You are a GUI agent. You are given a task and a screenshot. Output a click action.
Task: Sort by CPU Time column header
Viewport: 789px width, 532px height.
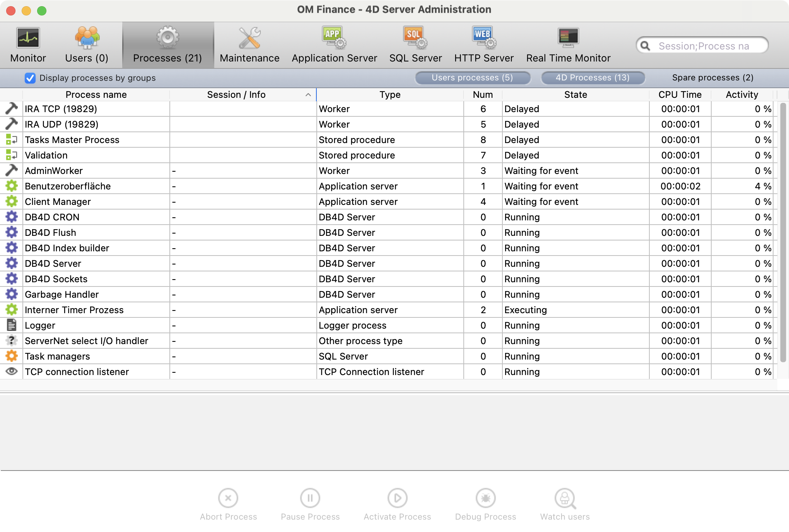coord(680,95)
